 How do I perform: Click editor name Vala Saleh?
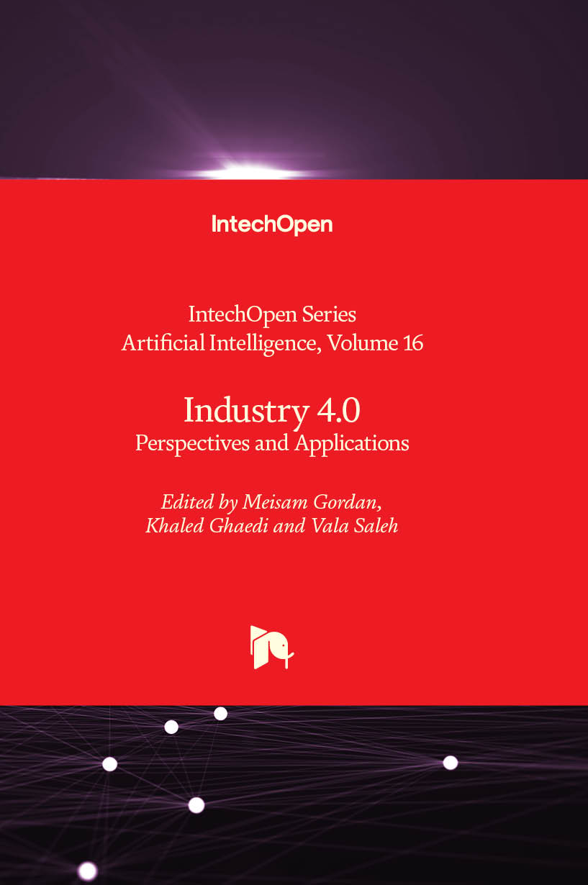click(x=353, y=526)
